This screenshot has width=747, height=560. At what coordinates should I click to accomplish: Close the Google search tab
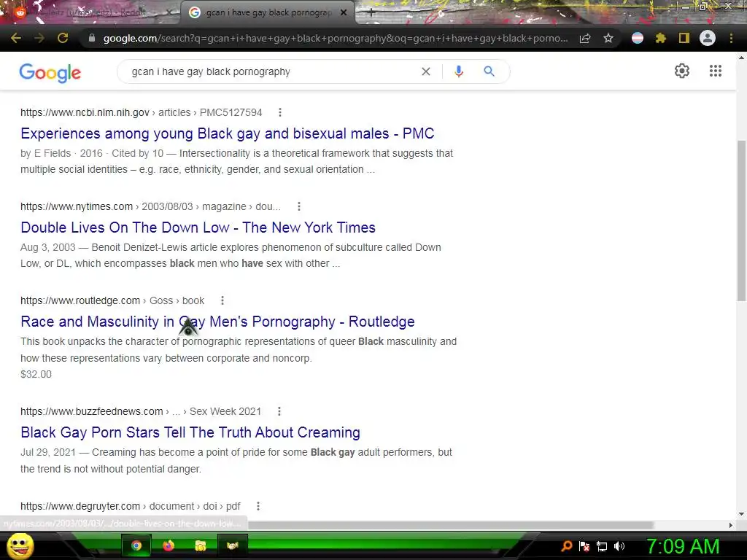344,13
